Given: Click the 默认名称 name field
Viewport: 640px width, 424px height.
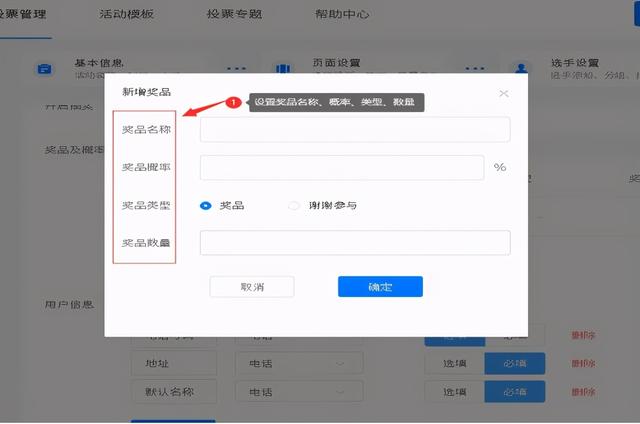Looking at the screenshot, I should coord(174,392).
